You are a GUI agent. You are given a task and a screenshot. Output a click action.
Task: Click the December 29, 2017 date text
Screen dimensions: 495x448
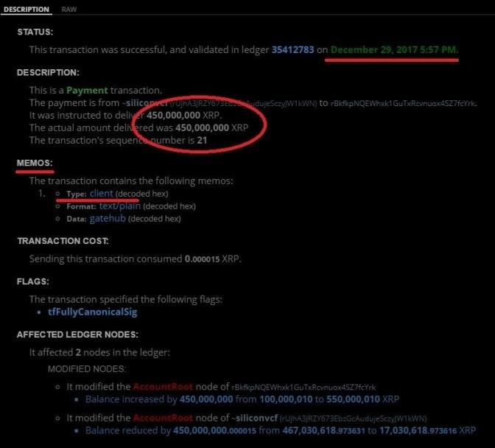tap(394, 50)
